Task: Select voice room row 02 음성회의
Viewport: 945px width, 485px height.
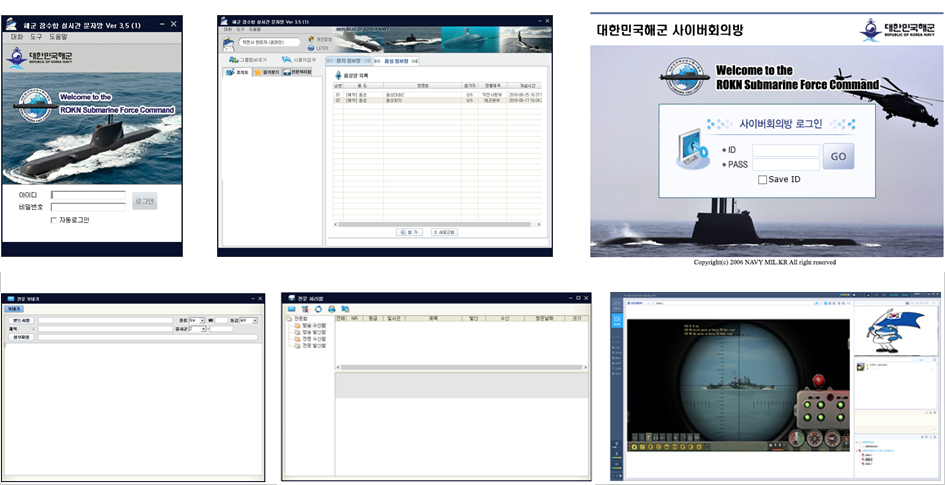Action: 438,101
